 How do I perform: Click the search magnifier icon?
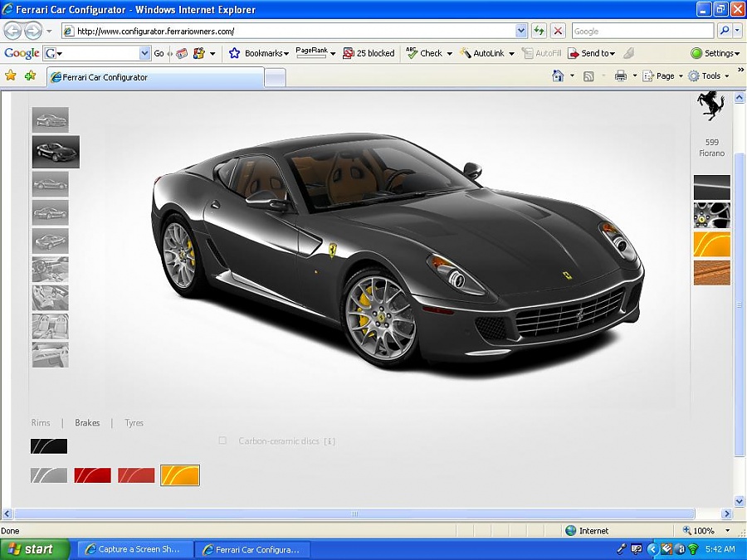tap(724, 31)
